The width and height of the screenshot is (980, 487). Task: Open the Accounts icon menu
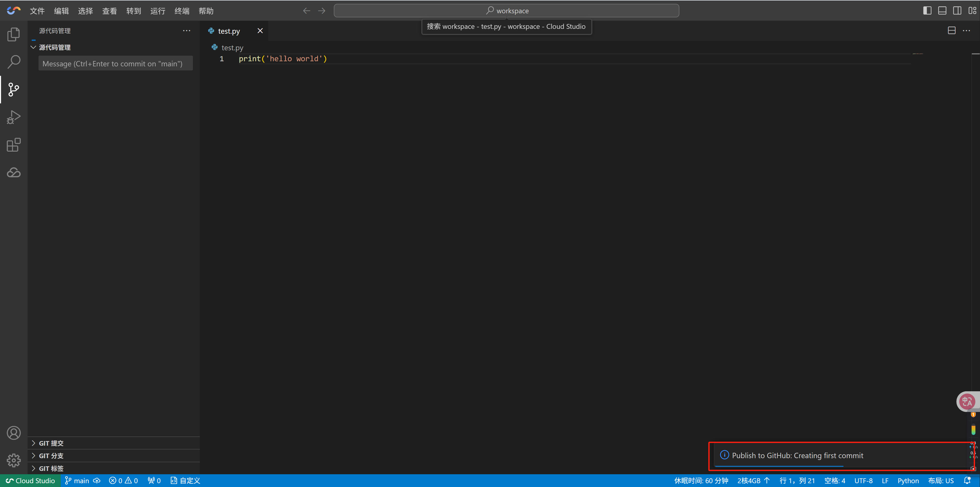coord(14,433)
